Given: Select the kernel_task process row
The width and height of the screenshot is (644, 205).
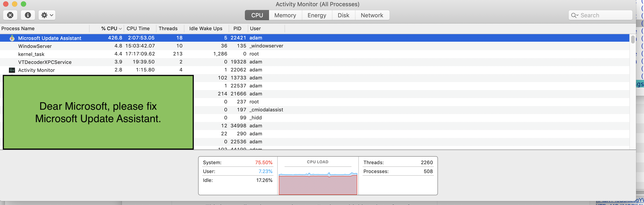Looking at the screenshot, I should 314,54.
